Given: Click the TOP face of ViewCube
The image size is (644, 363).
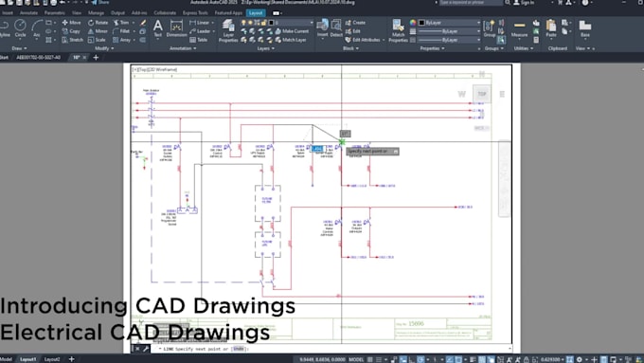Looking at the screenshot, I should (482, 94).
